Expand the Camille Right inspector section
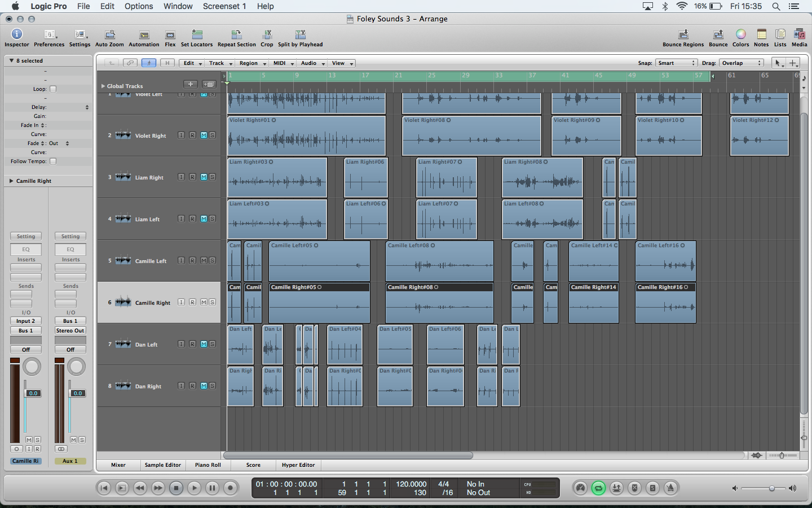 tap(11, 181)
